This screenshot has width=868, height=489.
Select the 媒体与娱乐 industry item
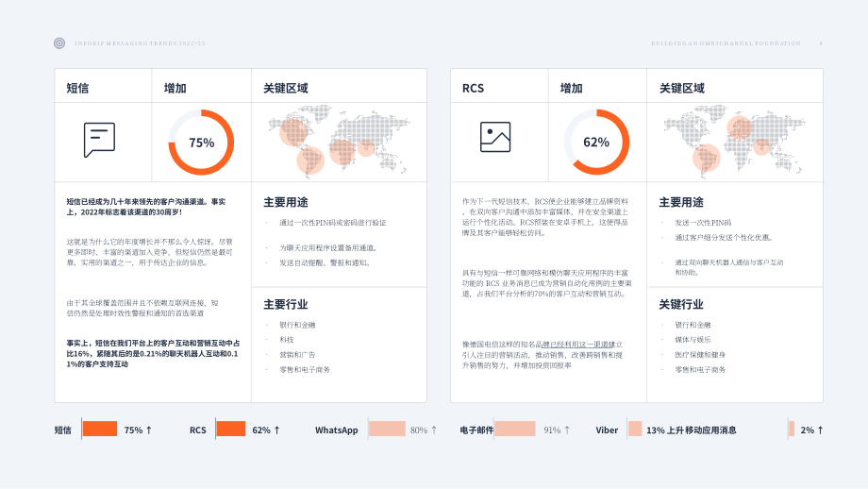point(693,340)
